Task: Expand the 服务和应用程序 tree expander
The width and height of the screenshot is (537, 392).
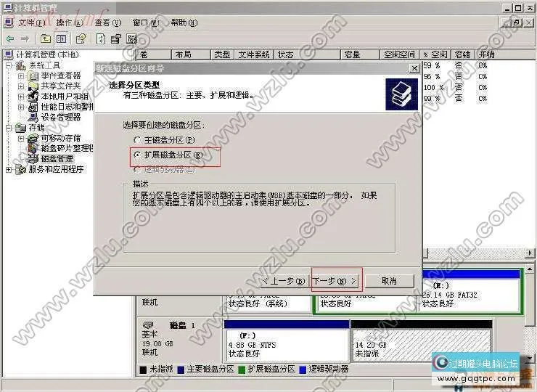Action: (x=9, y=170)
